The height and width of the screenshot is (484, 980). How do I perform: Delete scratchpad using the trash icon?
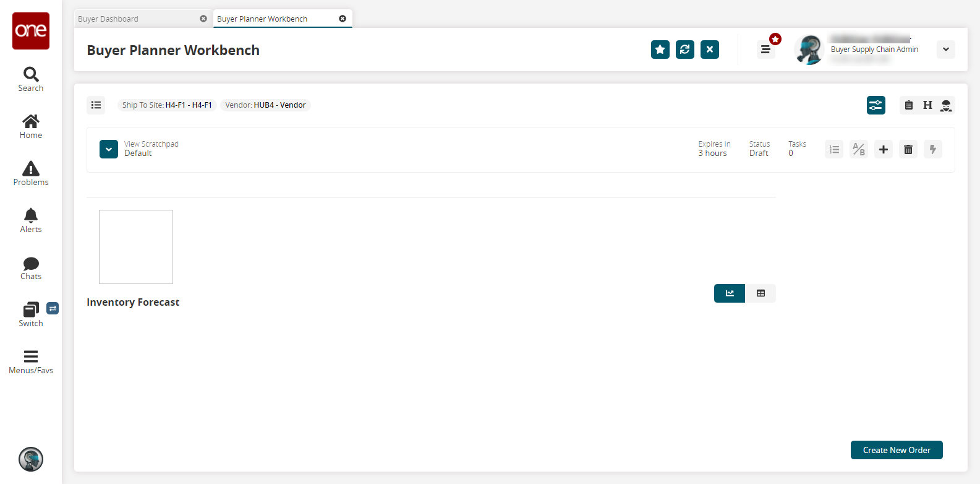pos(908,149)
